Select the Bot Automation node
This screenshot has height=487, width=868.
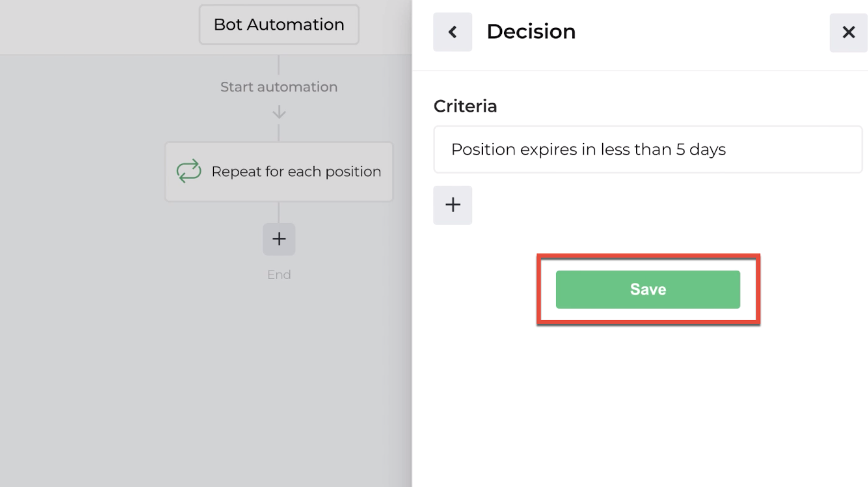click(279, 24)
